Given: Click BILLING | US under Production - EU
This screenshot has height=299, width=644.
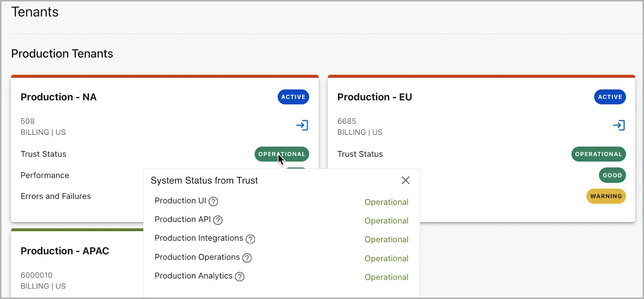Looking at the screenshot, I should 360,132.
